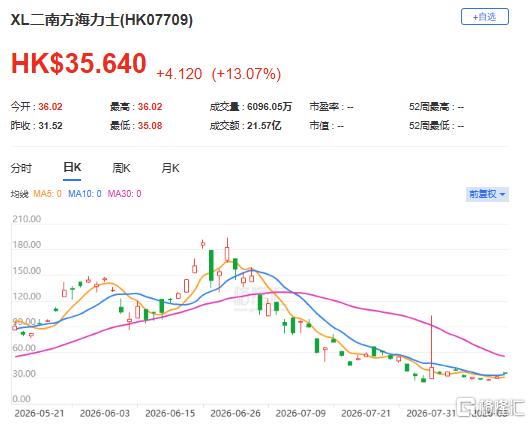The image size is (531, 424).
Task: Click the long-wick red candle near 2026-07-31
Action: 431,347
